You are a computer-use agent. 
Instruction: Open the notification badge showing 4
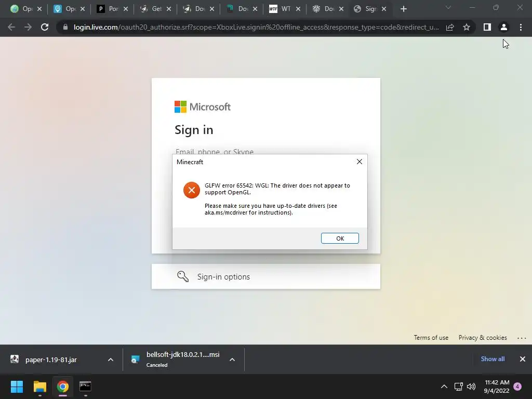pos(517,387)
